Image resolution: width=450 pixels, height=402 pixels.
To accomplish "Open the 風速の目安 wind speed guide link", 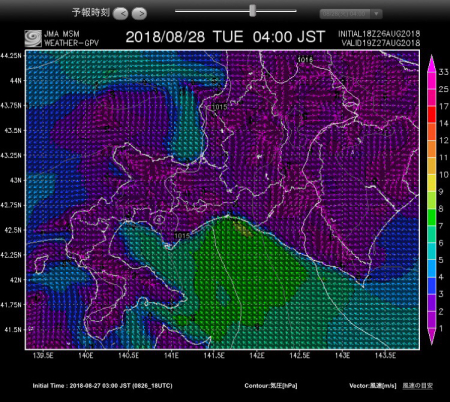I will tap(417, 386).
